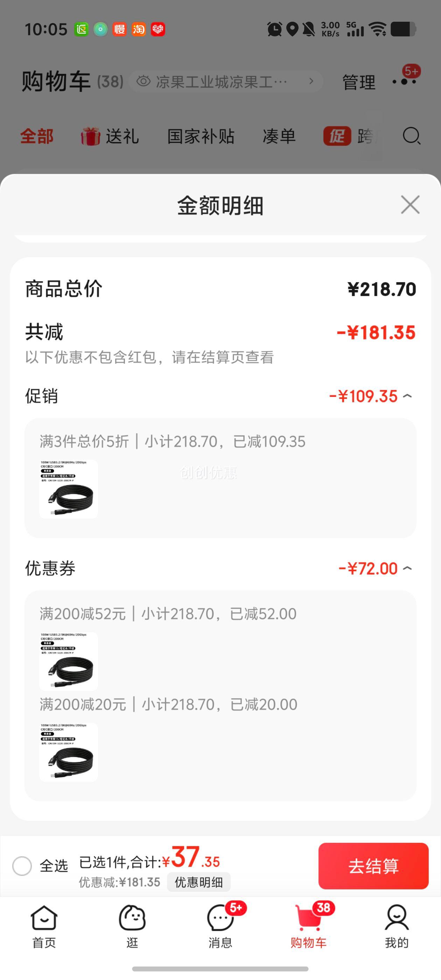Expand the 凉果工业城 delivery address selector
Screen dimensions: 441x980
226,82
